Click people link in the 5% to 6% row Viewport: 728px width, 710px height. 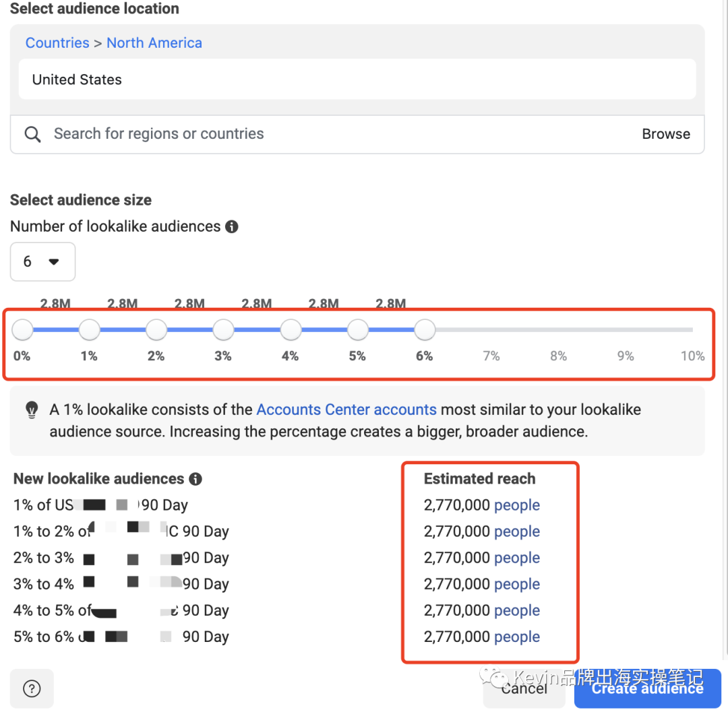(x=517, y=637)
